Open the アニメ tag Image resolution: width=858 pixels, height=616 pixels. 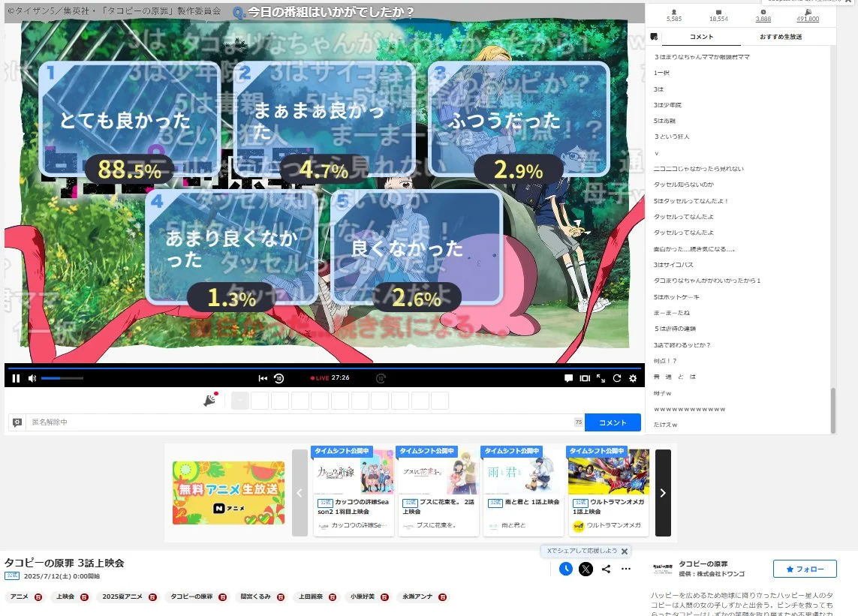tap(20, 596)
